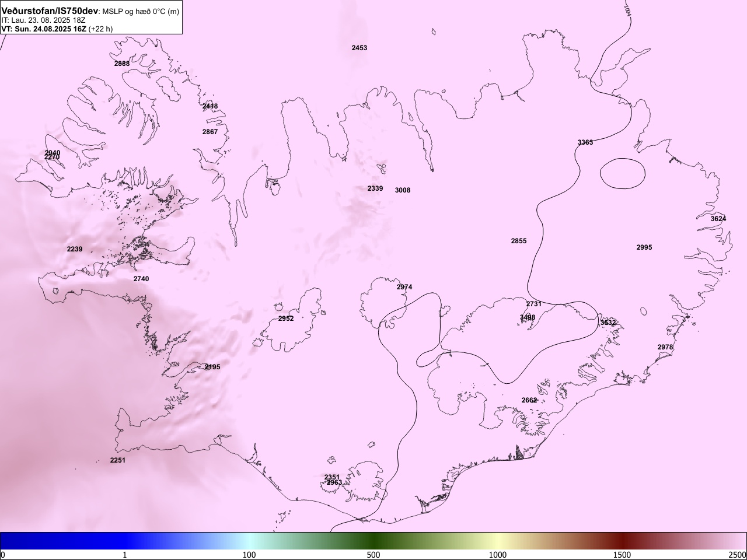Select the 2952 value beside the ice cap
Viewport: 747px width, 560px height.
click(x=286, y=318)
